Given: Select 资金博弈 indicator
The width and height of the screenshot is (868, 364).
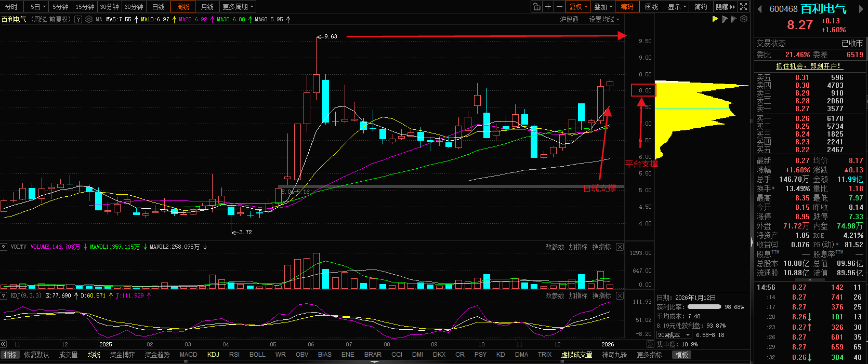Looking at the screenshot, I should (x=122, y=355).
